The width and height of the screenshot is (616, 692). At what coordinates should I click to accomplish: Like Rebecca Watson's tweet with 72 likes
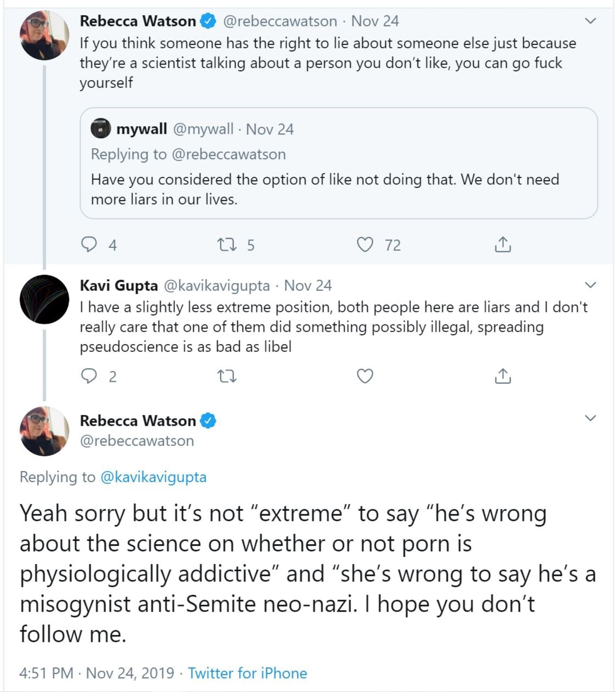(365, 244)
